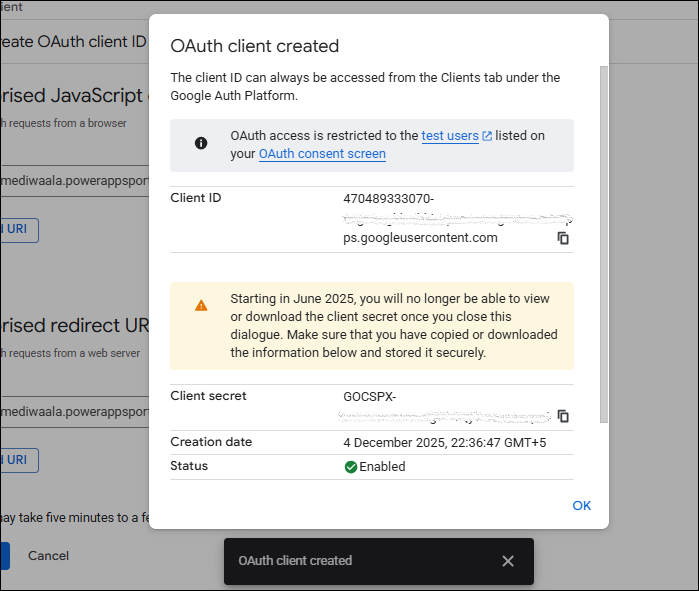The height and width of the screenshot is (591, 699).
Task: Click the Add URI button under JavaScript origins
Action: 19,230
